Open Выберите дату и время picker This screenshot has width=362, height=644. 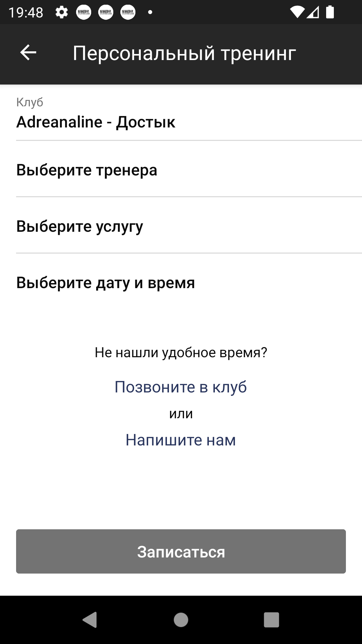pos(189,282)
